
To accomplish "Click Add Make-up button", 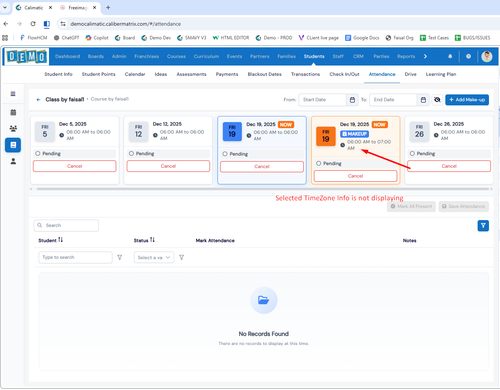I will tap(467, 100).
